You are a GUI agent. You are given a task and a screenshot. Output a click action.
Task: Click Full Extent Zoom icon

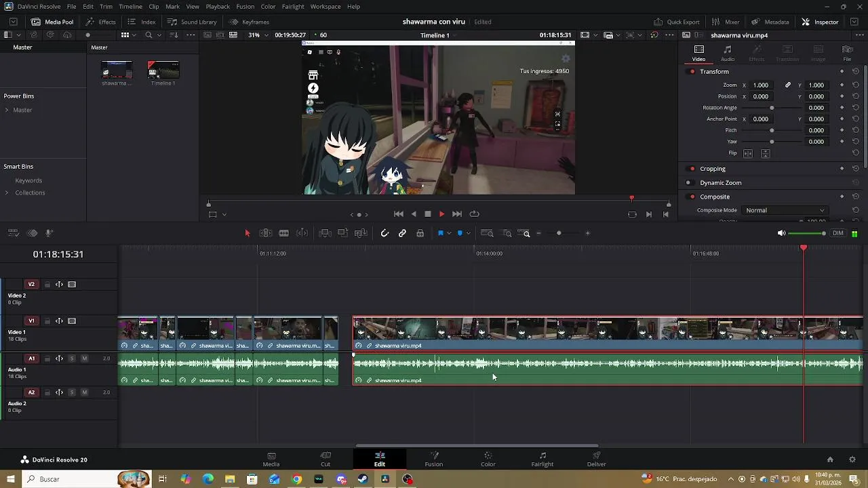[x=487, y=233]
